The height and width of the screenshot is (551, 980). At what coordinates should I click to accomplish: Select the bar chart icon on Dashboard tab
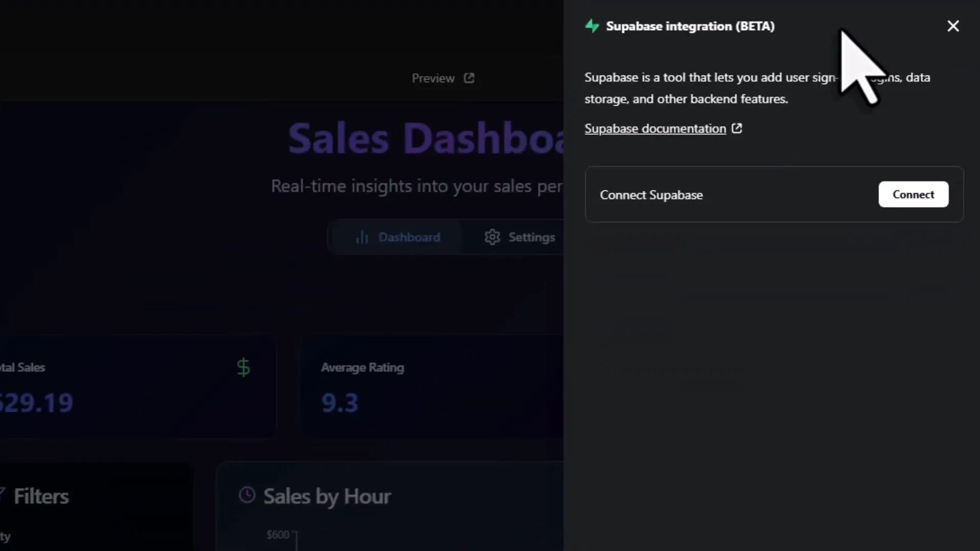pos(362,237)
